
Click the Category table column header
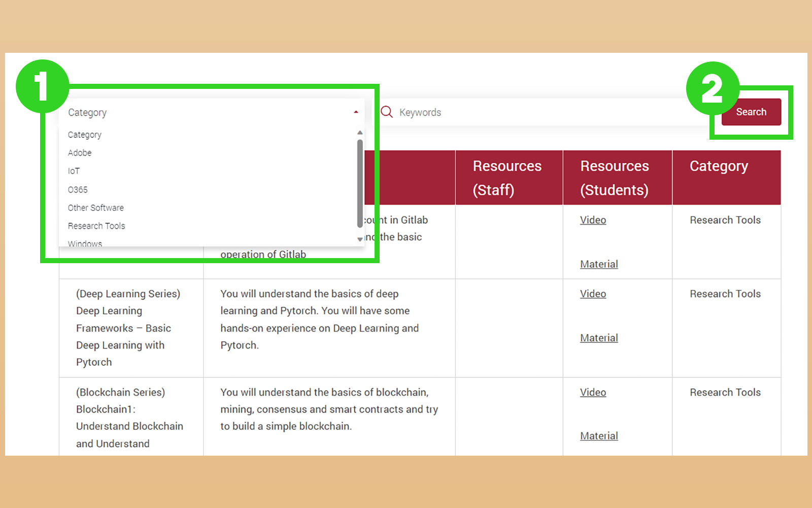727,178
